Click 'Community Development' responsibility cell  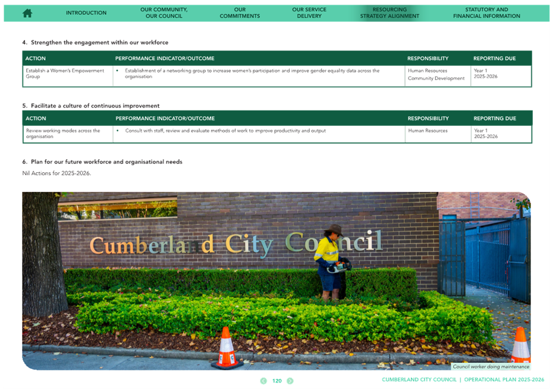[x=436, y=78]
